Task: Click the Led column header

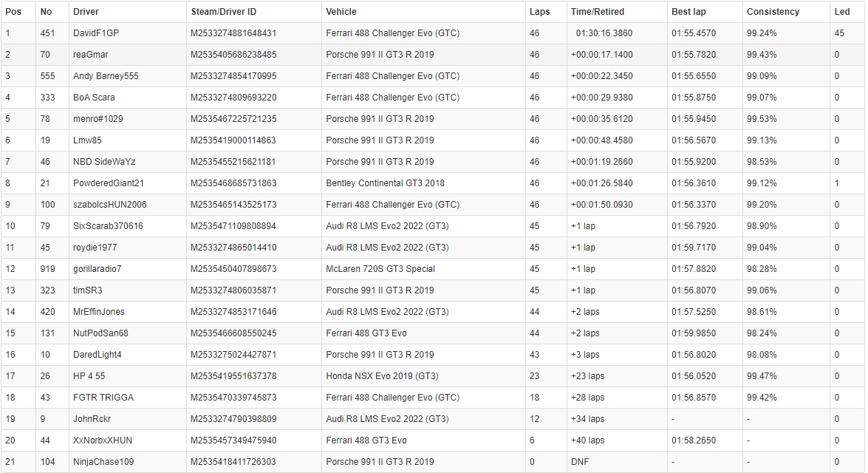Action: click(842, 12)
